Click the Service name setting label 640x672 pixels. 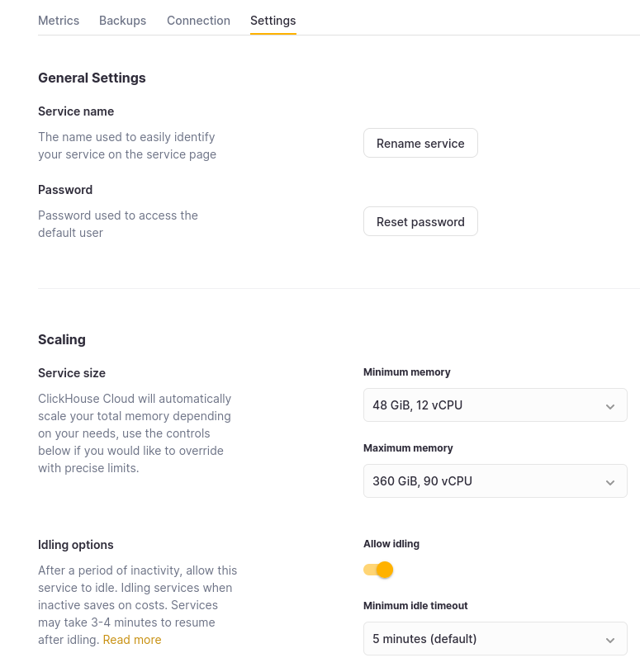pos(76,111)
